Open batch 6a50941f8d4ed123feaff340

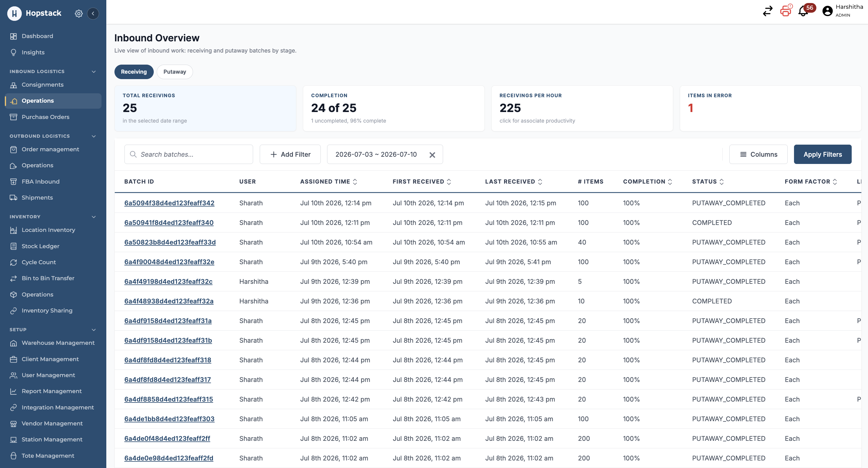pyautogui.click(x=169, y=223)
